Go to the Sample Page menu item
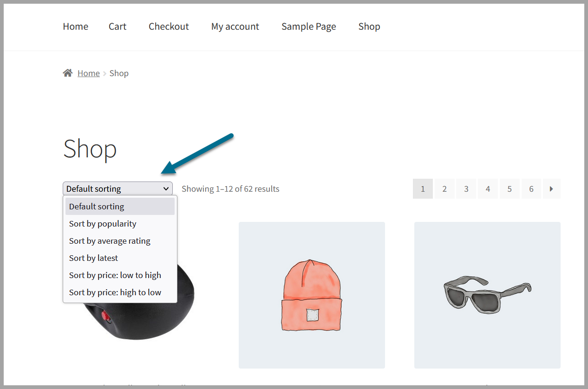Viewport: 588px width, 389px height. click(308, 26)
